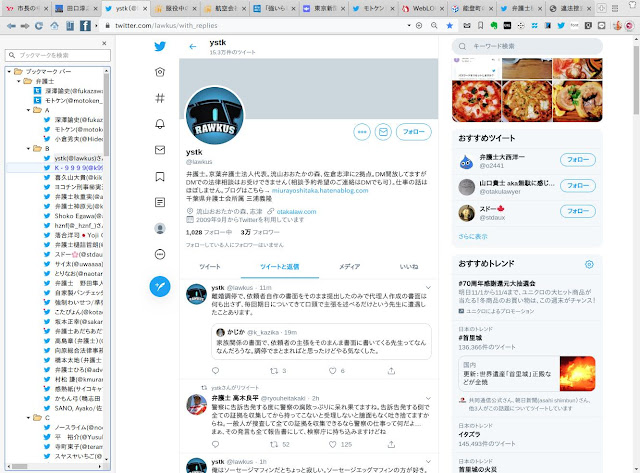This screenshot has height=473, width=640.
Task: Open the さらに表示 link
Action: tap(473, 236)
